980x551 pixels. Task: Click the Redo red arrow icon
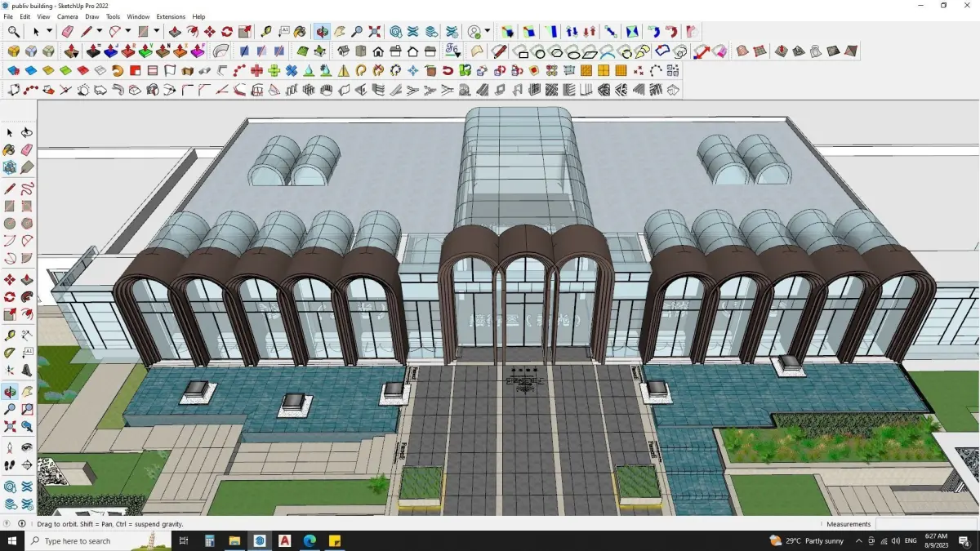pos(671,32)
